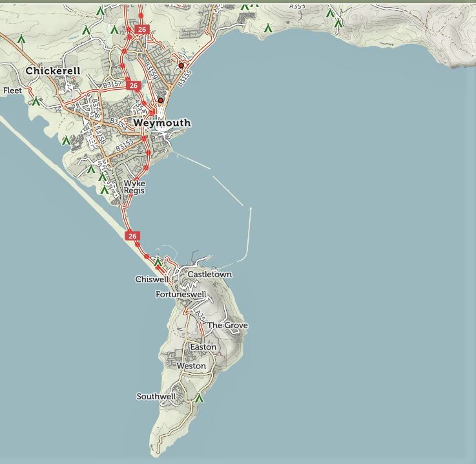
Task: Click the dark red dot marker beside B3155
Action: pos(181,65)
